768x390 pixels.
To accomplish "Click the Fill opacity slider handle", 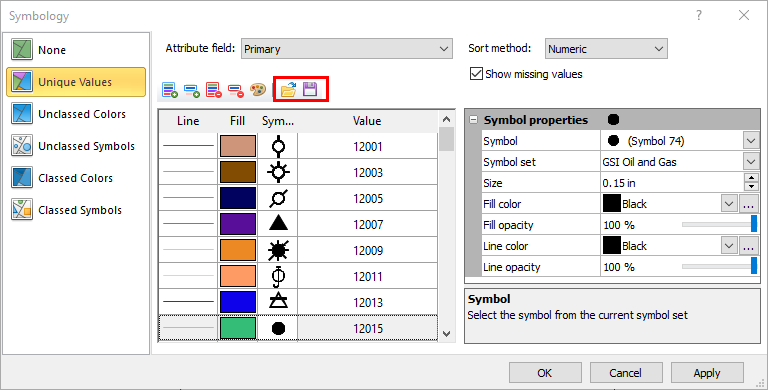I will pyautogui.click(x=754, y=225).
